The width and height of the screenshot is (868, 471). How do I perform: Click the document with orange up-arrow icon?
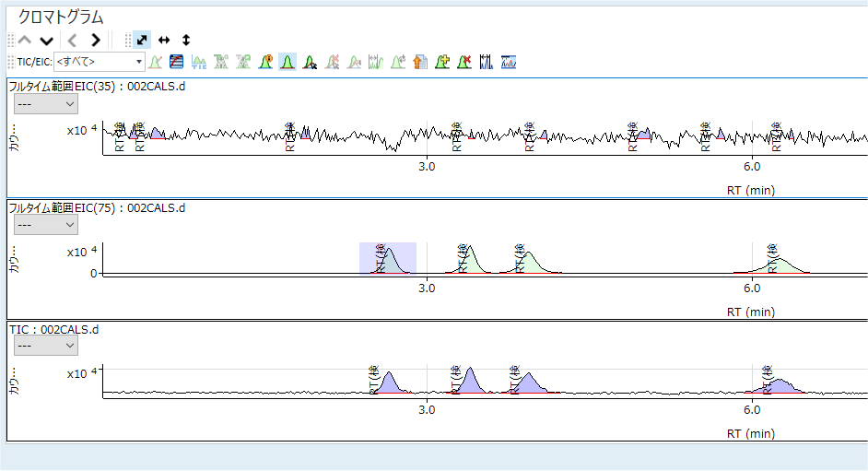(x=420, y=62)
